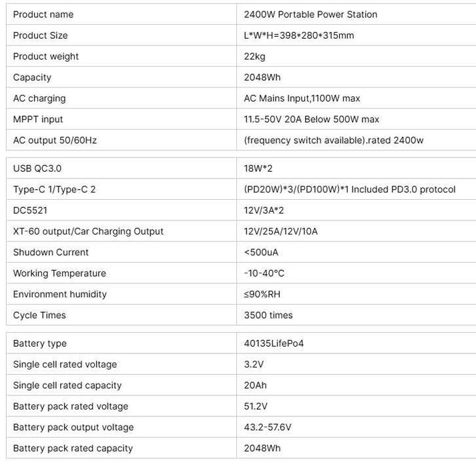Click the frequency switch available rated 2400w text
Image resolution: width=476 pixels, height=467 pixels.
[x=334, y=140]
